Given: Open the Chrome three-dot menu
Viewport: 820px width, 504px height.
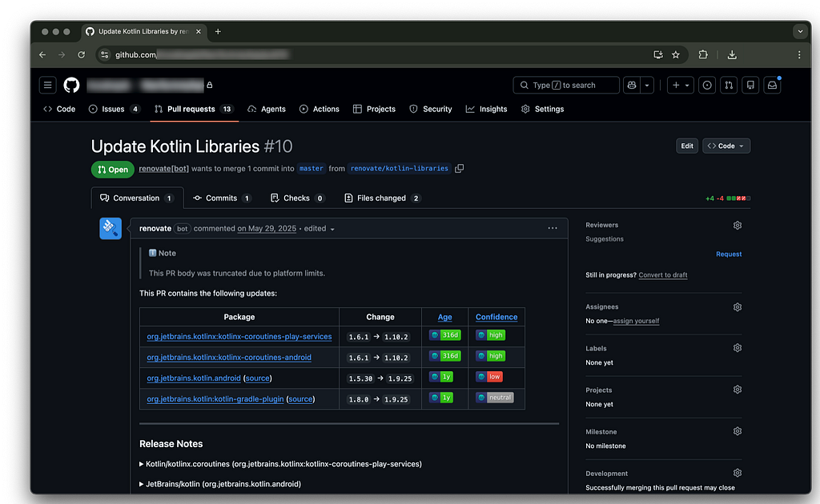Looking at the screenshot, I should tap(799, 55).
